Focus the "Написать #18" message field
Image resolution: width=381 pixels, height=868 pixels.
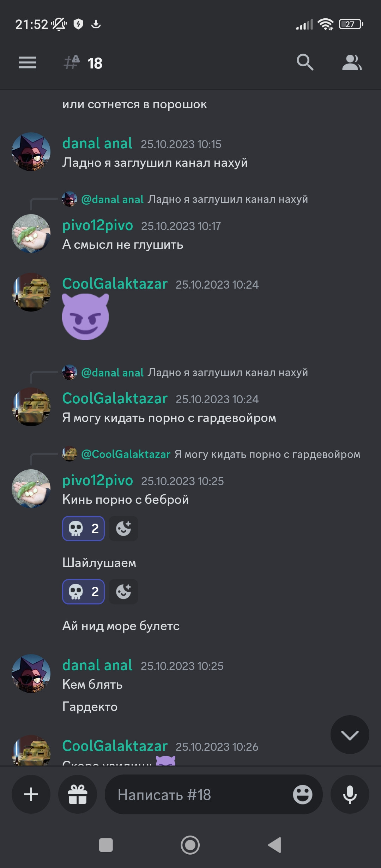pyautogui.click(x=201, y=795)
